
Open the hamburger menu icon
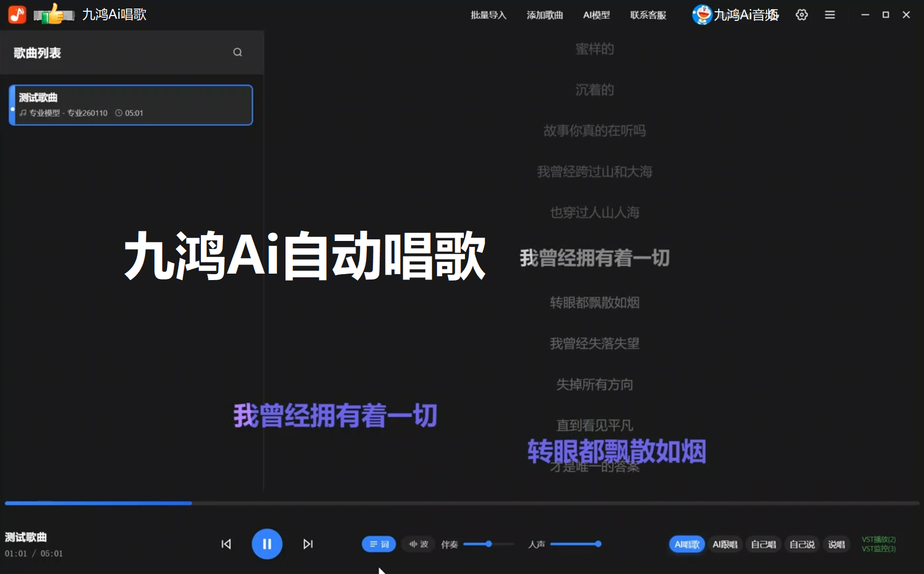pos(830,15)
